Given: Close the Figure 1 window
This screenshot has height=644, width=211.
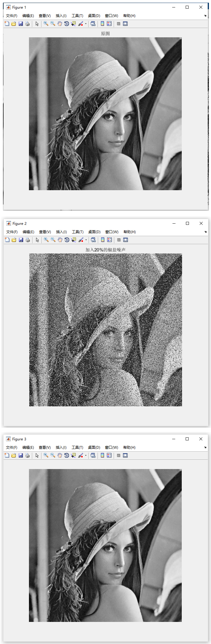Looking at the screenshot, I should point(201,7).
